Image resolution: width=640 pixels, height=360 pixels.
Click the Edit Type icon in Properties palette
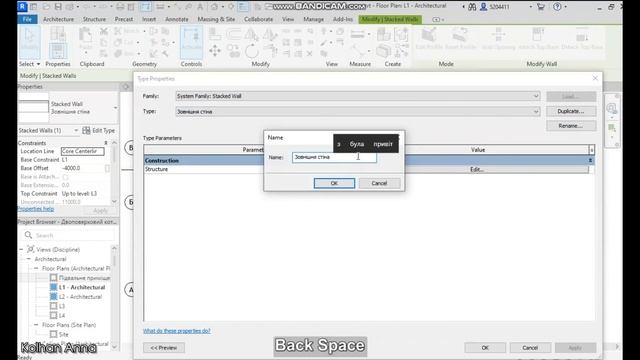click(86, 130)
